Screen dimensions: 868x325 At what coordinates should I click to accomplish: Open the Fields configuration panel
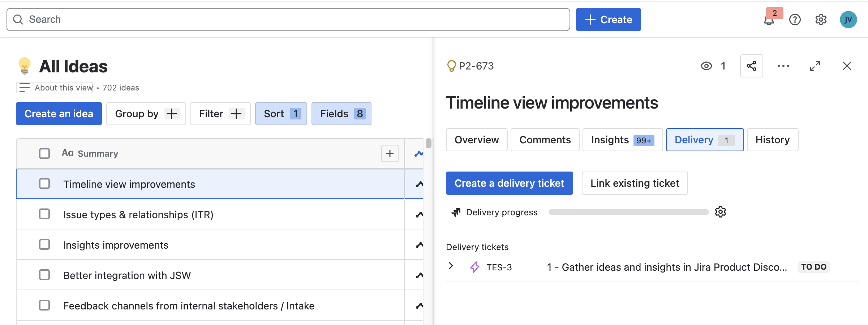click(x=341, y=113)
